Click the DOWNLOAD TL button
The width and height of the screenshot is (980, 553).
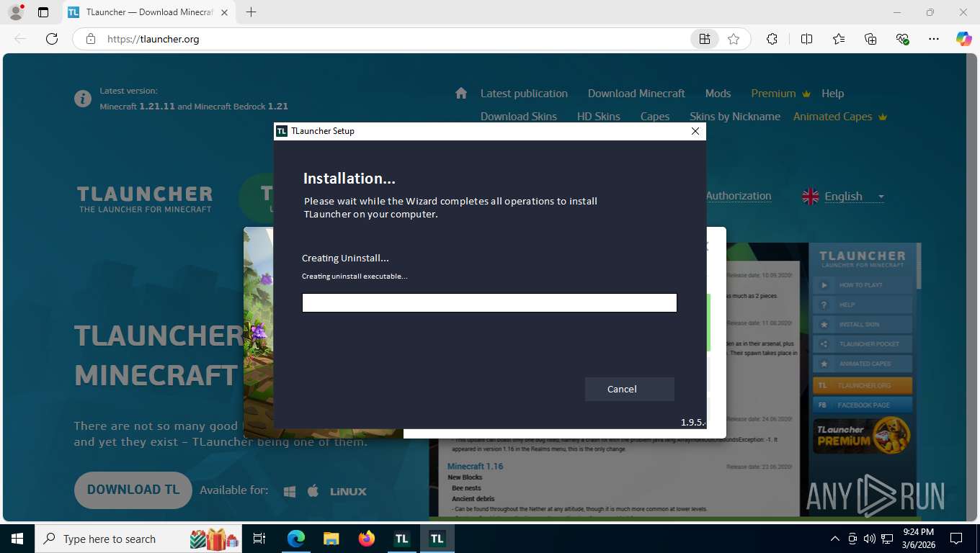133,490
